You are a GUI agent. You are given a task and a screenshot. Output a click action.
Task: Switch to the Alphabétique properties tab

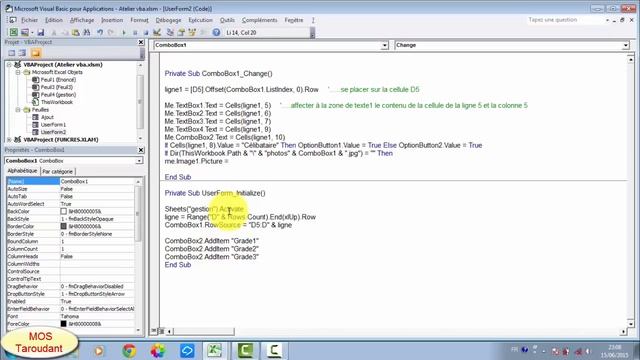point(22,171)
